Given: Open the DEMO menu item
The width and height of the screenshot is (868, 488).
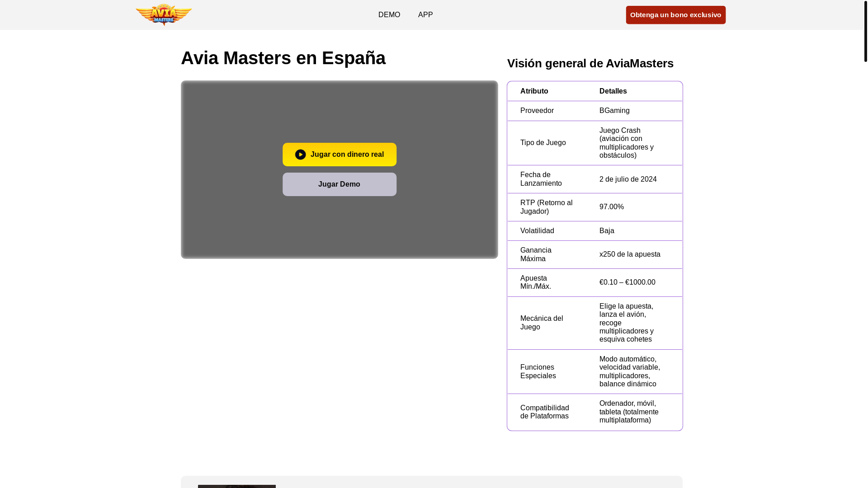Looking at the screenshot, I should pos(389,15).
